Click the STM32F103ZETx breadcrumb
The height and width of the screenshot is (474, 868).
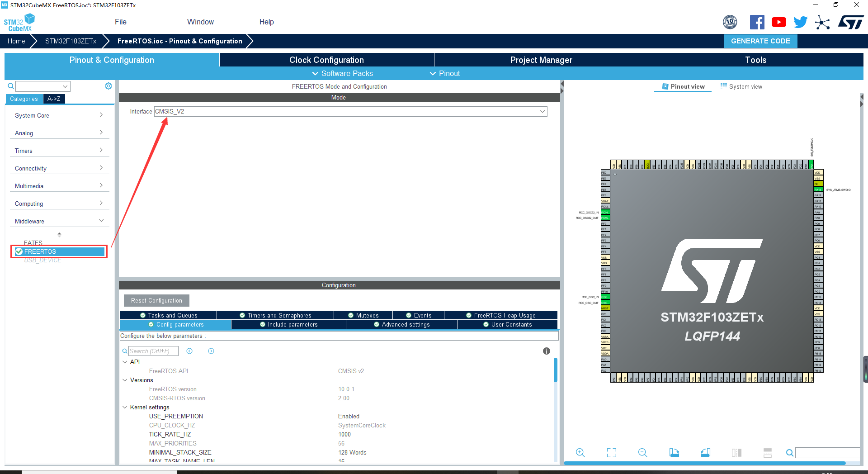(x=71, y=41)
